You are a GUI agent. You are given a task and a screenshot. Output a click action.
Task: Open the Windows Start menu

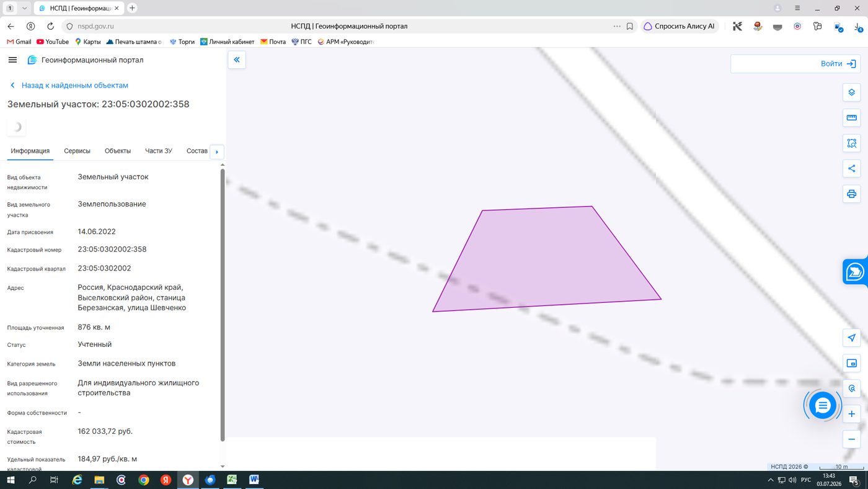coord(11,480)
